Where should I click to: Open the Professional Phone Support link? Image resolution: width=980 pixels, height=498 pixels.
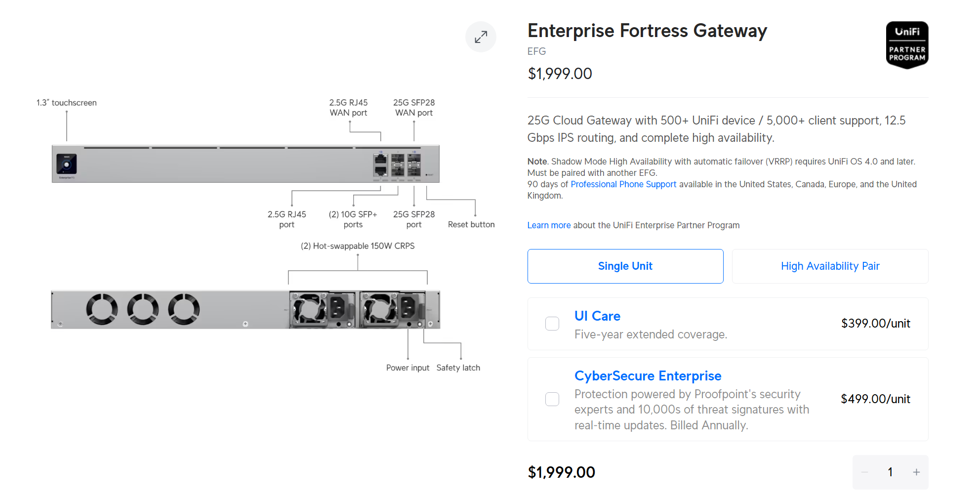pyautogui.click(x=623, y=184)
